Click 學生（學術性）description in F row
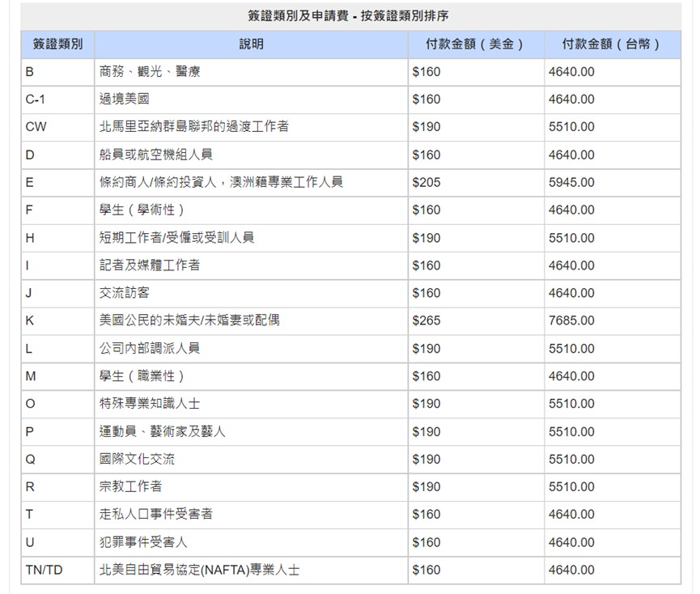The width and height of the screenshot is (700, 594). click(x=142, y=210)
